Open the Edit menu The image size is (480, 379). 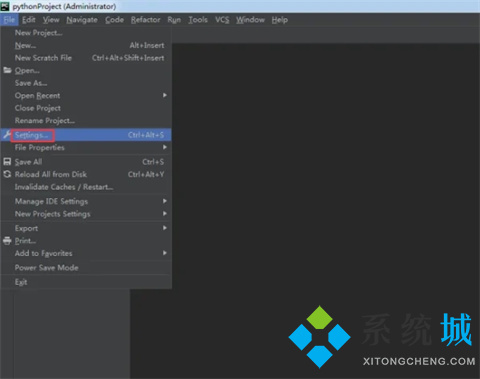29,20
